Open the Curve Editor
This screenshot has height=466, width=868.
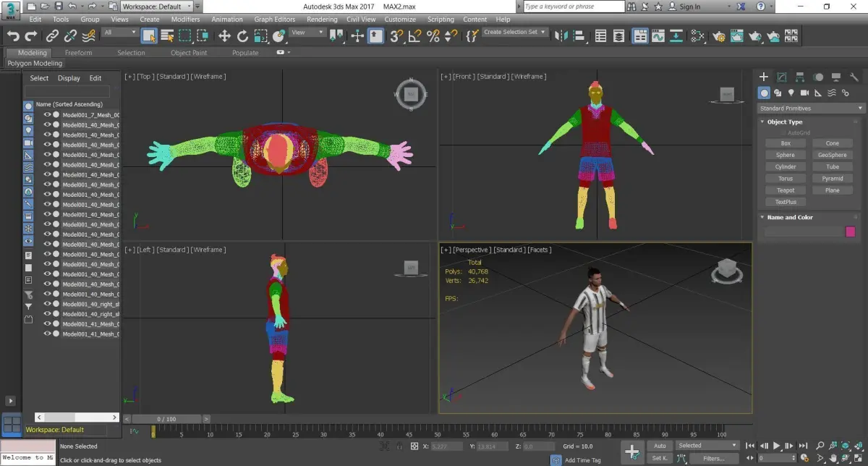pyautogui.click(x=658, y=35)
